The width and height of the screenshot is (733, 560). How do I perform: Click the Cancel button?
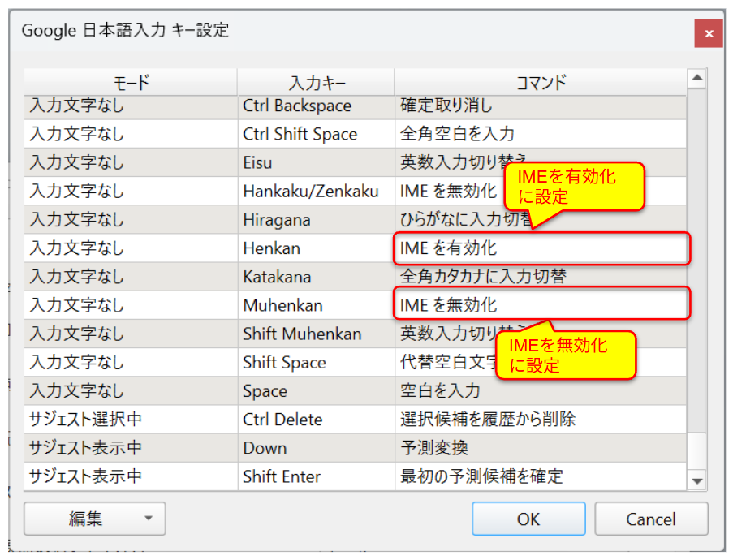tap(651, 519)
